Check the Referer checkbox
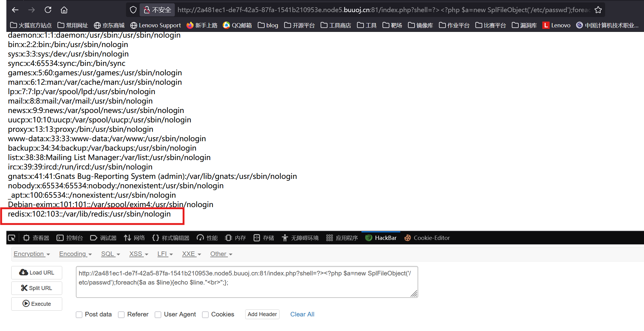The width and height of the screenshot is (644, 331). click(121, 315)
